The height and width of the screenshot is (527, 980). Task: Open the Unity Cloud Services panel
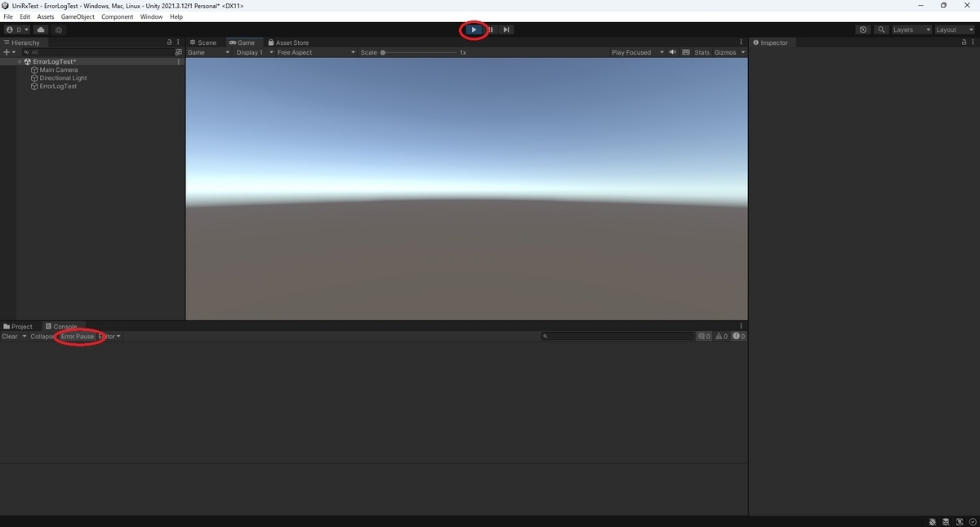point(40,29)
